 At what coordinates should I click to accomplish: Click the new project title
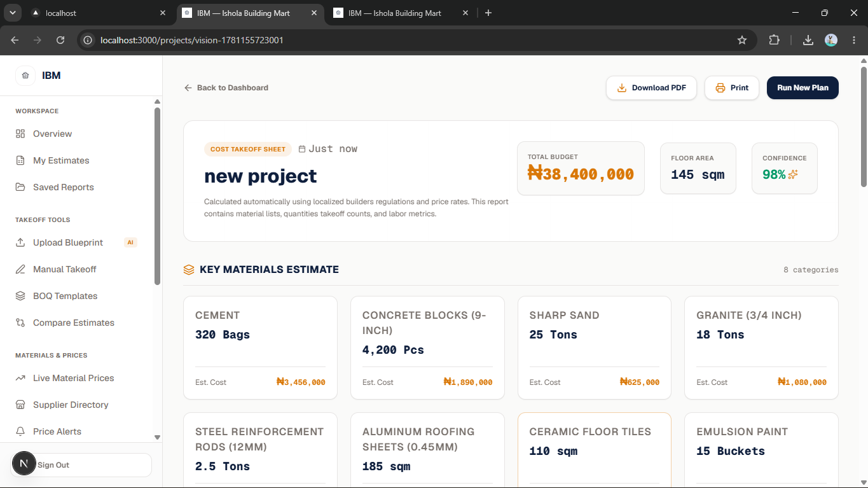[261, 176]
